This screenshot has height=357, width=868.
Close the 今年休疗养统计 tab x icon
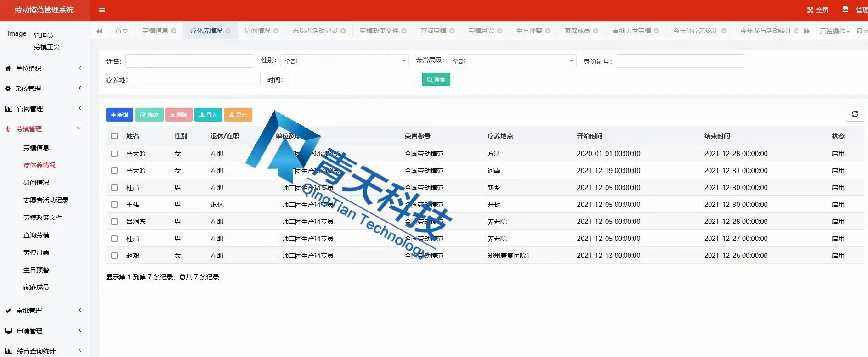pos(724,31)
